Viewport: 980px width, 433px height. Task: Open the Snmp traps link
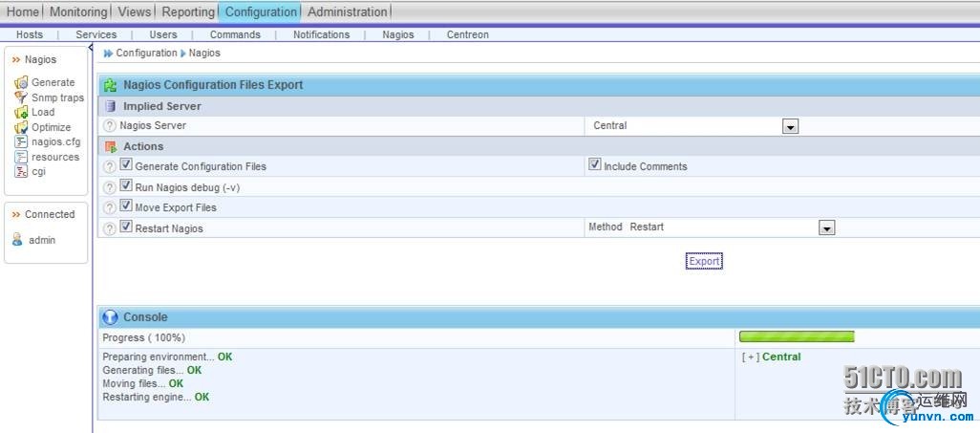click(57, 97)
